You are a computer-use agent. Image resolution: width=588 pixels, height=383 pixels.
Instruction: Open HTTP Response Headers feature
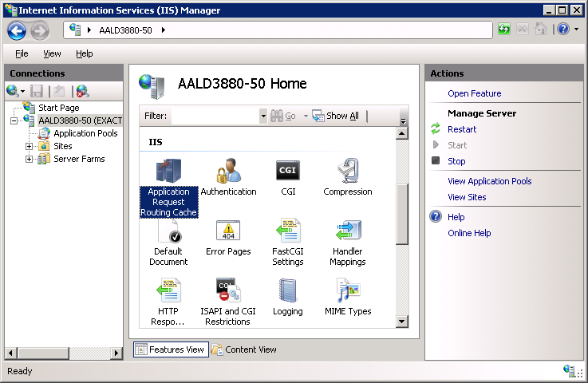pyautogui.click(x=168, y=302)
